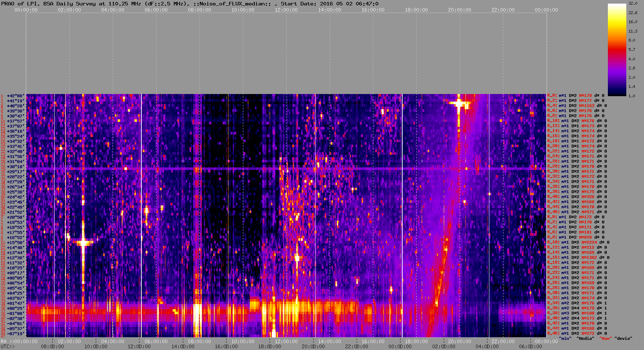Select the row reading M=2224
The height and width of the screenshot is (350, 644).
click(x=578, y=243)
